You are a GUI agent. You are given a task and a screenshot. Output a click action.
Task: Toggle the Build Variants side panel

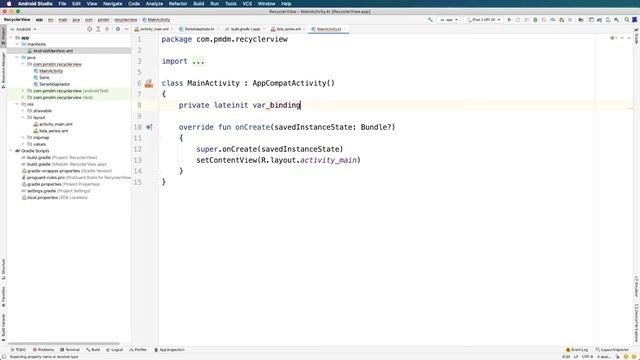tap(3, 327)
